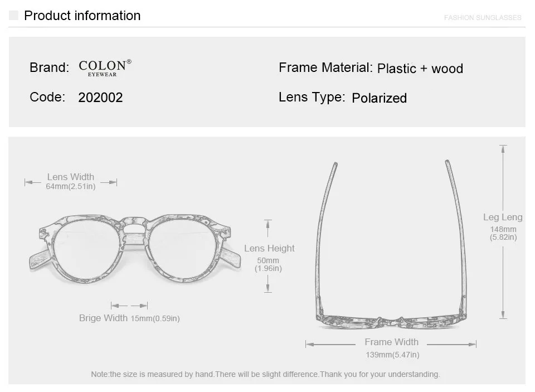535x392 pixels.
Task: Click the bridge width arrow marker
Action: click(x=129, y=306)
